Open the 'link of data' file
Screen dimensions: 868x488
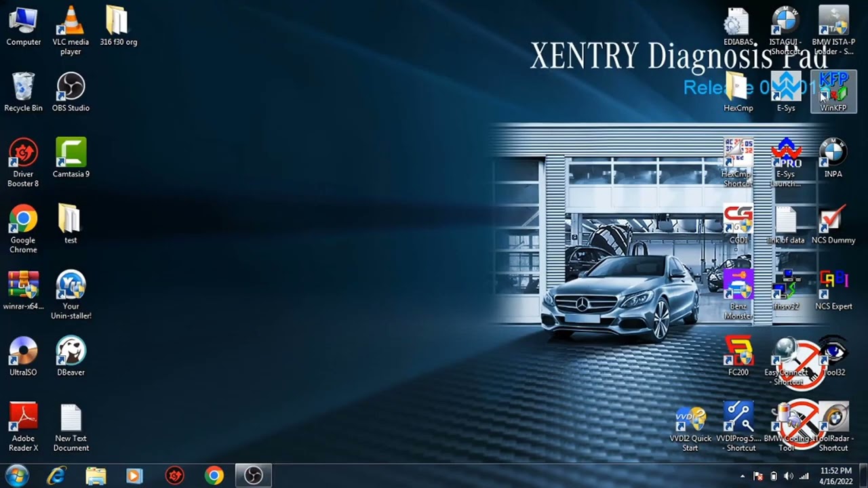point(785,224)
